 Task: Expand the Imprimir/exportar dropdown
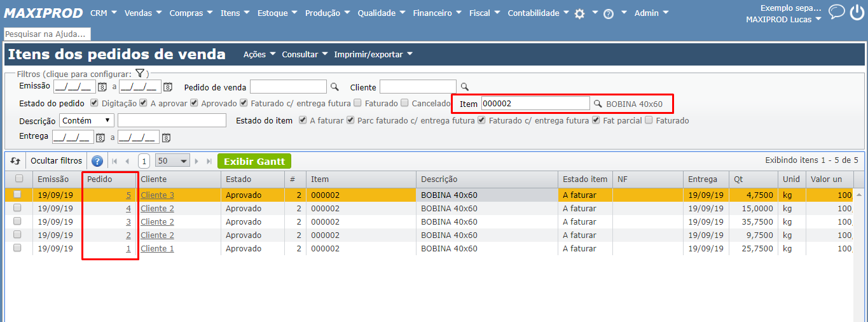tap(373, 55)
